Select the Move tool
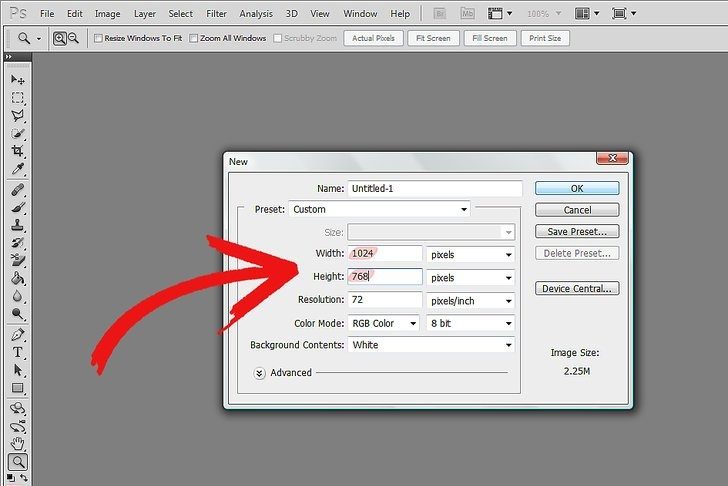The width and height of the screenshot is (728, 486). tap(18, 79)
